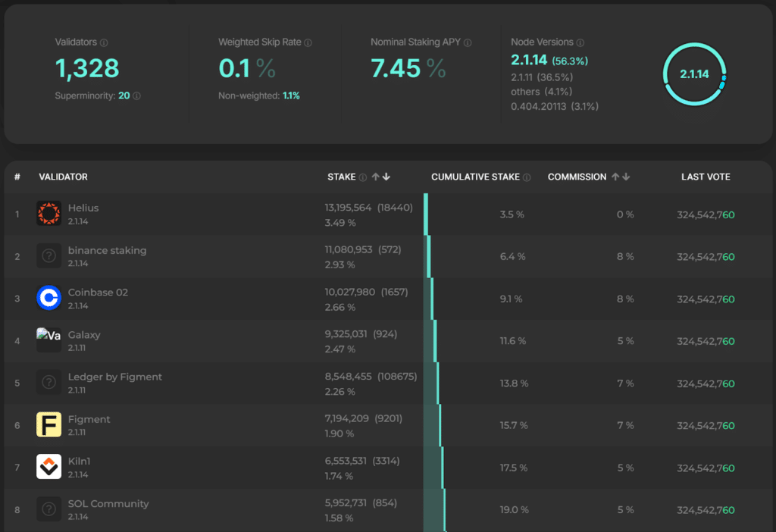
Task: Click the 1,328 validators count
Action: pos(87,68)
